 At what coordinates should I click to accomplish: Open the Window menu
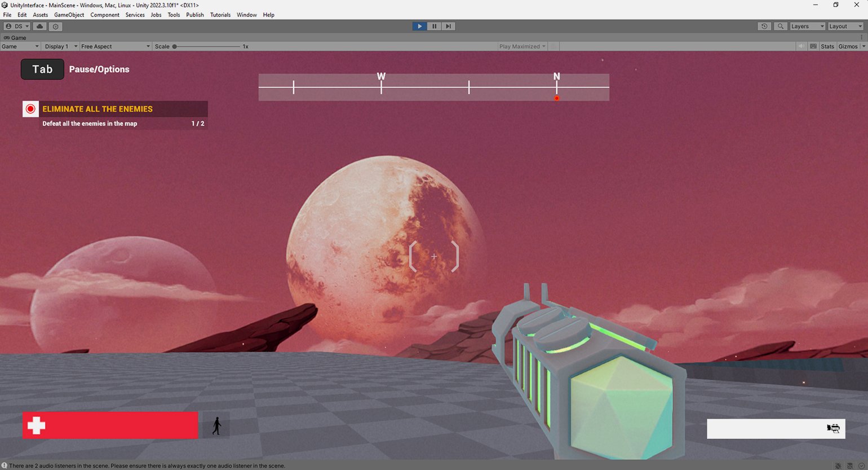[246, 15]
